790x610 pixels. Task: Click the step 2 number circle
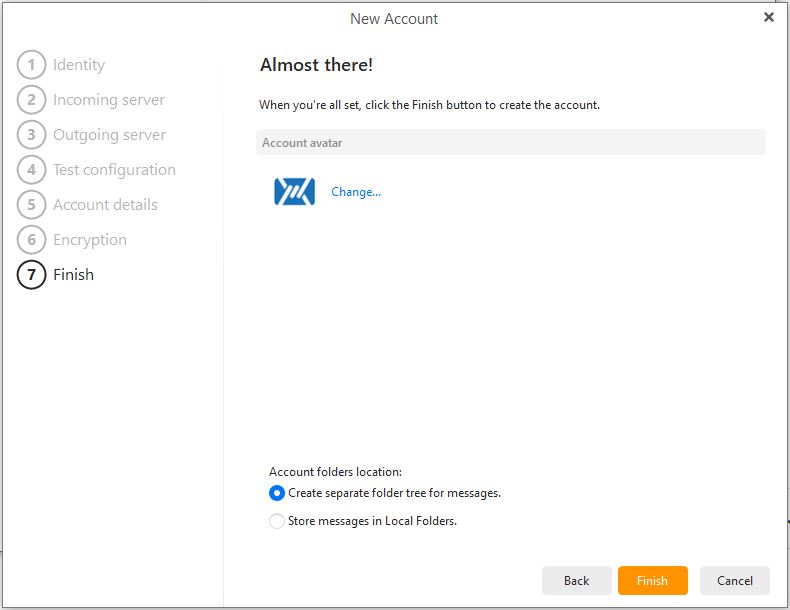[x=31, y=100]
